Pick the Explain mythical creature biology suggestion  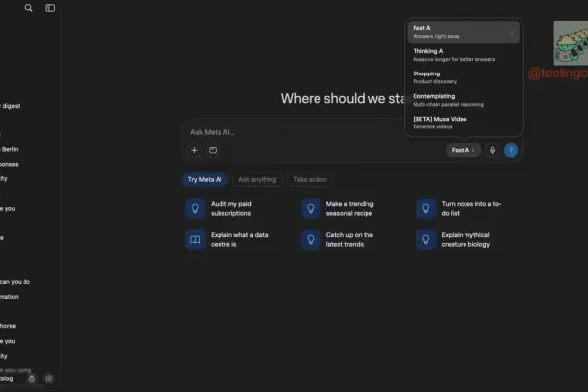click(x=454, y=239)
